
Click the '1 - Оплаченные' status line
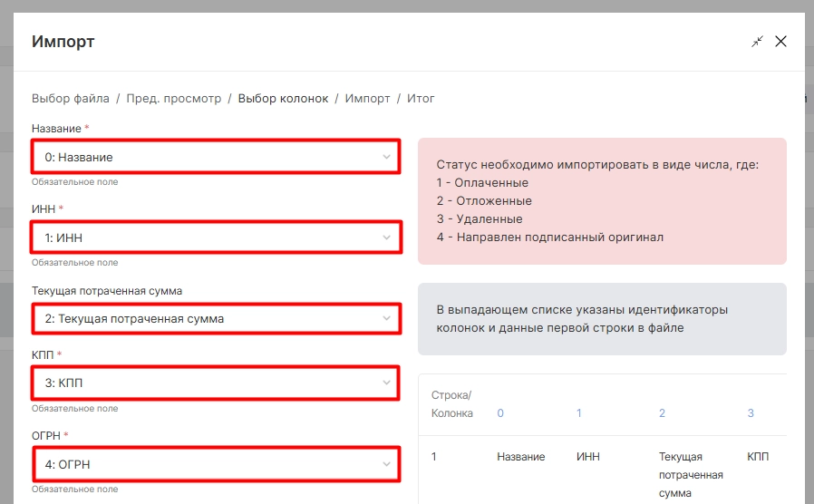482,183
